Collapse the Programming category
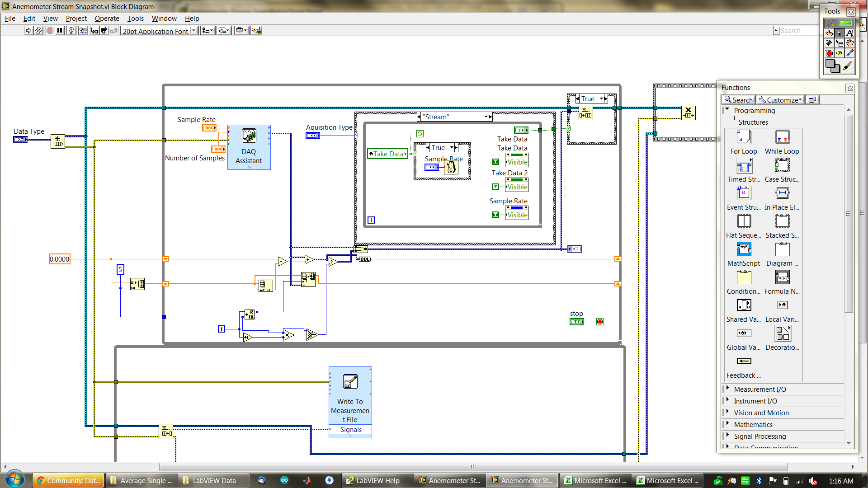Image resolution: width=868 pixels, height=488 pixels. coord(727,110)
